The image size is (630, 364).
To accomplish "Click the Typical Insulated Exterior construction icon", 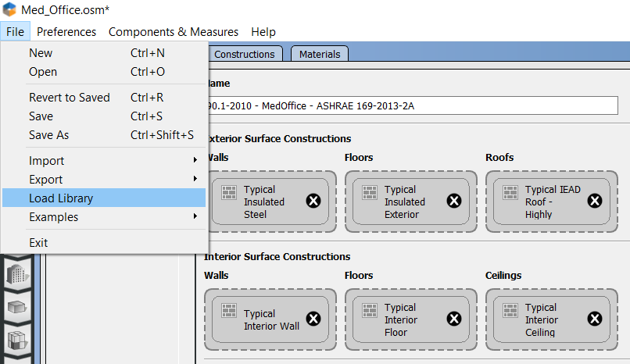I will click(370, 193).
